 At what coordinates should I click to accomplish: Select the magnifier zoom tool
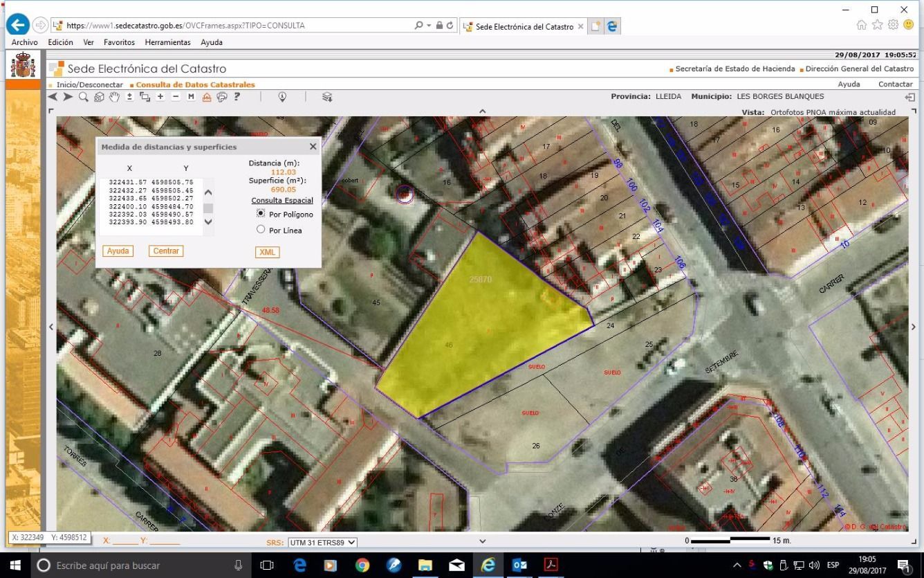coord(83,97)
